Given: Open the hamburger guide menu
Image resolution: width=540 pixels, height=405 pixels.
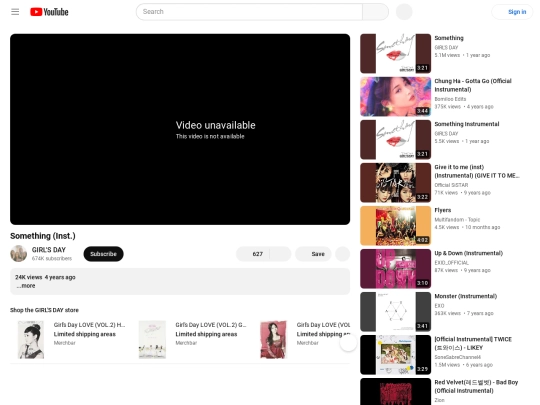Looking at the screenshot, I should tap(15, 12).
